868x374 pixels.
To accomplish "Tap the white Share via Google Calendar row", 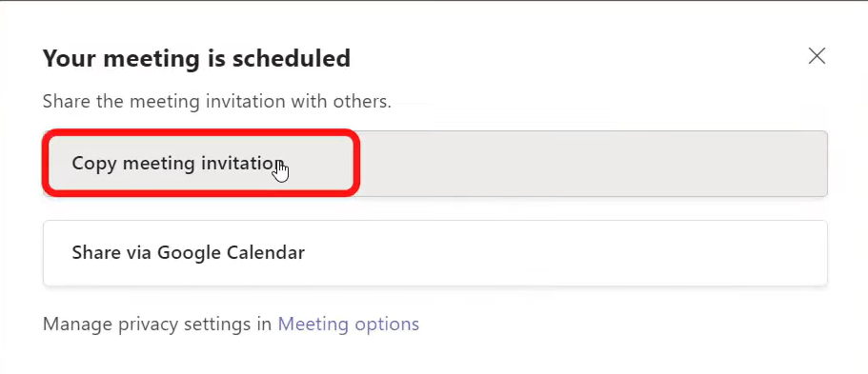I will (x=435, y=253).
